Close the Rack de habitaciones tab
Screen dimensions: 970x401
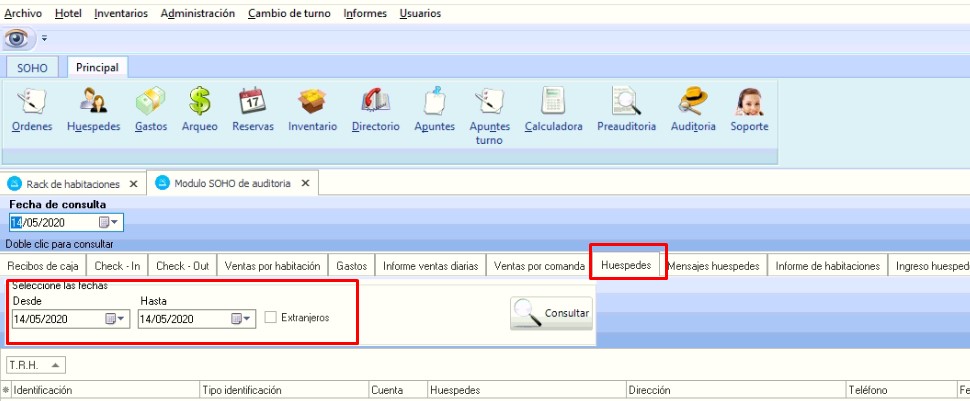point(133,184)
